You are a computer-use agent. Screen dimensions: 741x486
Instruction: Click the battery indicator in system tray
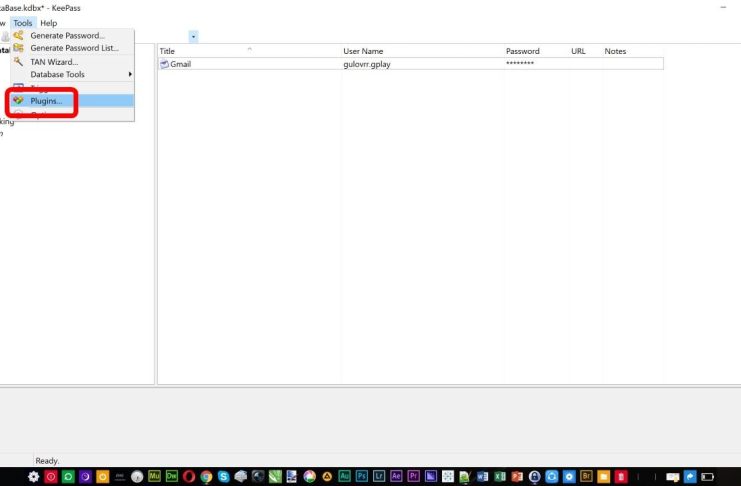[x=707, y=477]
